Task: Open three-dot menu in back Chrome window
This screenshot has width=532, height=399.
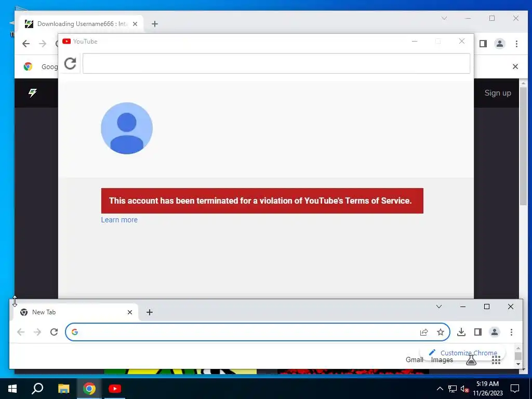Action: pyautogui.click(x=516, y=44)
